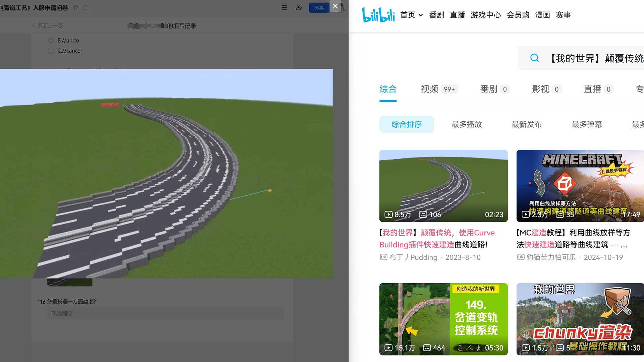Go back via 返回上一级 link

click(x=48, y=25)
